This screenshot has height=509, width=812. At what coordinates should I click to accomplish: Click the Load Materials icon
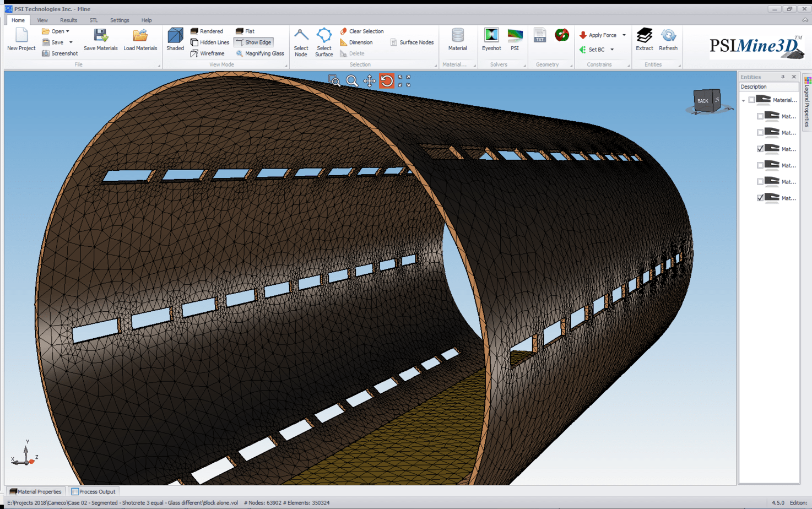140,40
